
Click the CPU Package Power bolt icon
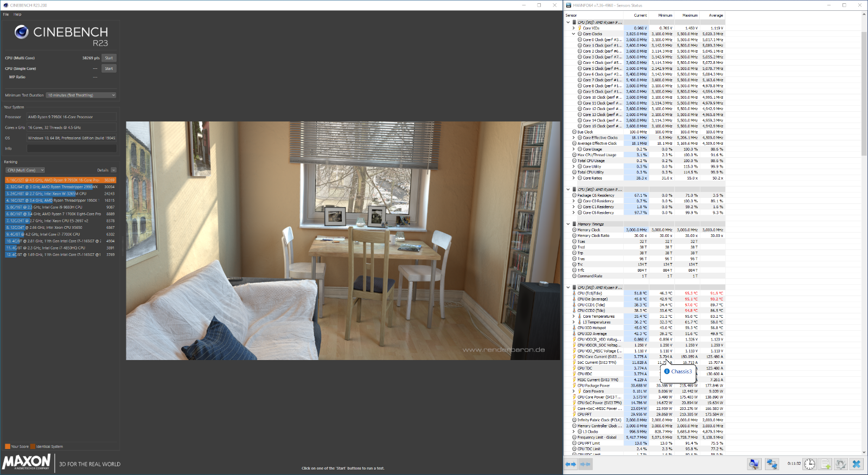click(x=574, y=386)
